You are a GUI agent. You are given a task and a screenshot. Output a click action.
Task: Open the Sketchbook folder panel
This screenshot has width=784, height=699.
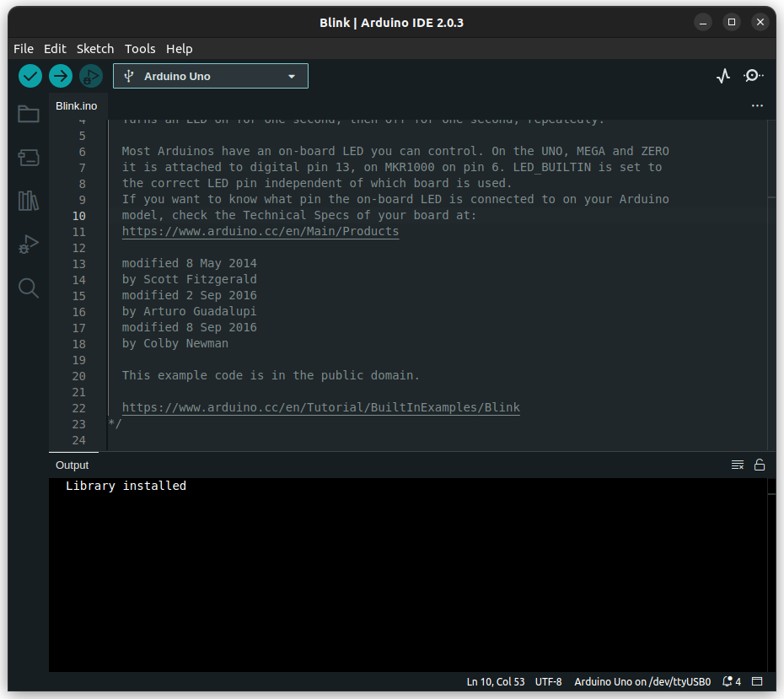pyautogui.click(x=29, y=114)
